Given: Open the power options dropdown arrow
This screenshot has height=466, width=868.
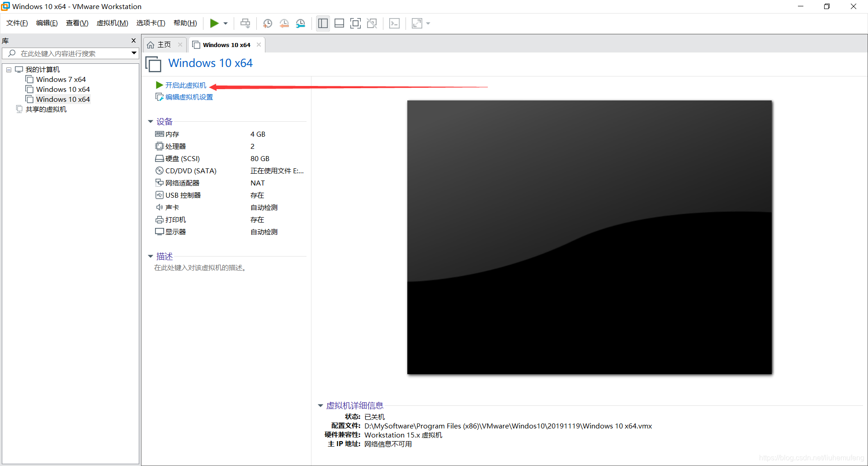Looking at the screenshot, I should pyautogui.click(x=225, y=24).
